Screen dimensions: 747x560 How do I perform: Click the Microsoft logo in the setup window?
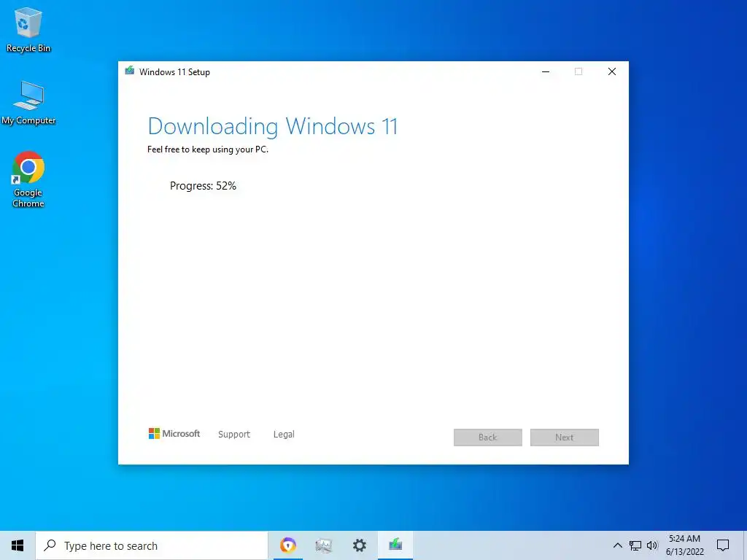click(x=174, y=433)
